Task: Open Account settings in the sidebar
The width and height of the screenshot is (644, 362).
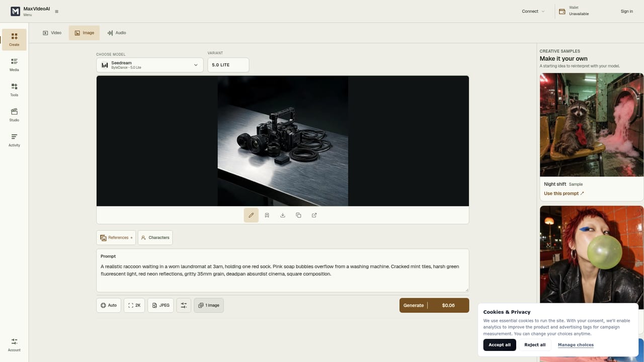Action: point(14,345)
